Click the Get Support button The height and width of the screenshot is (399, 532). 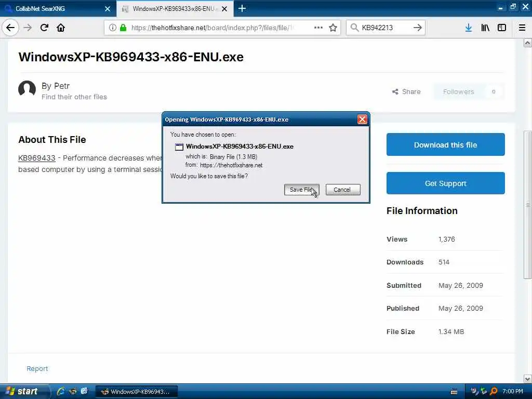(445, 183)
